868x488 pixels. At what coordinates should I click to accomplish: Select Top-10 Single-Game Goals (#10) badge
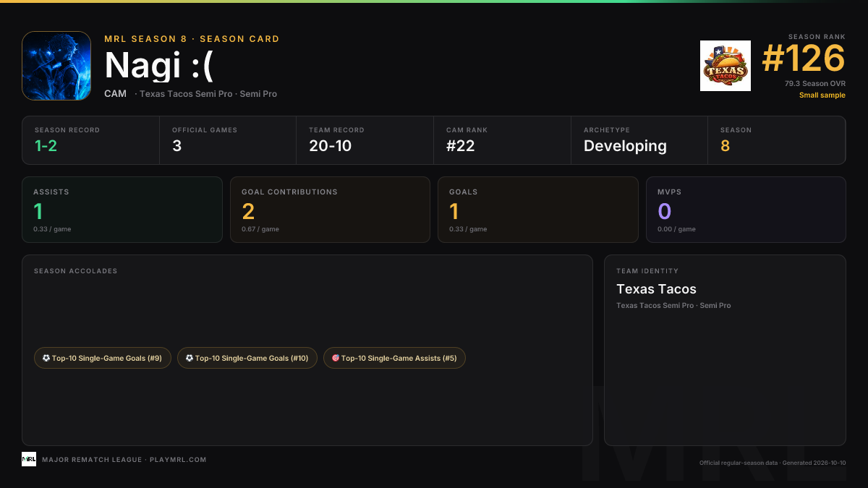(247, 358)
